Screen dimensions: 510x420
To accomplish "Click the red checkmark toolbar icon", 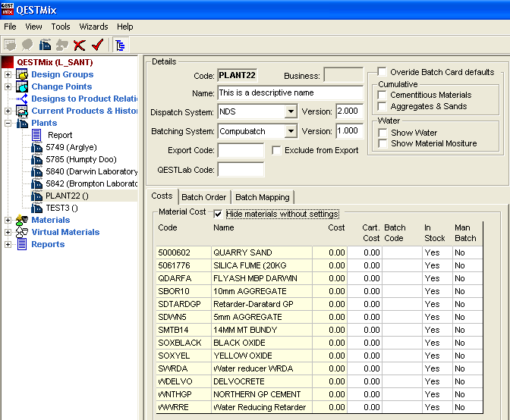I will point(96,45).
